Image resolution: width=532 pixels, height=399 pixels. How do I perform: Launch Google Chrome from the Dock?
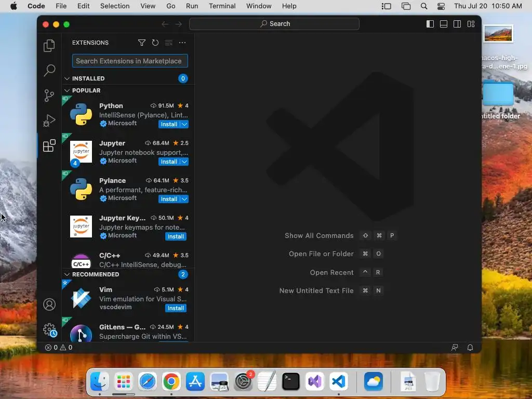[x=171, y=381]
